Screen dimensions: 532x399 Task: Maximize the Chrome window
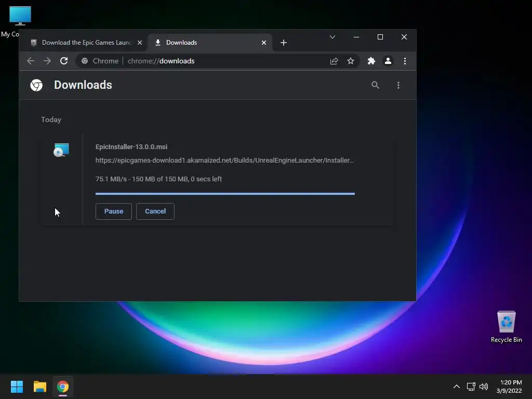point(380,37)
